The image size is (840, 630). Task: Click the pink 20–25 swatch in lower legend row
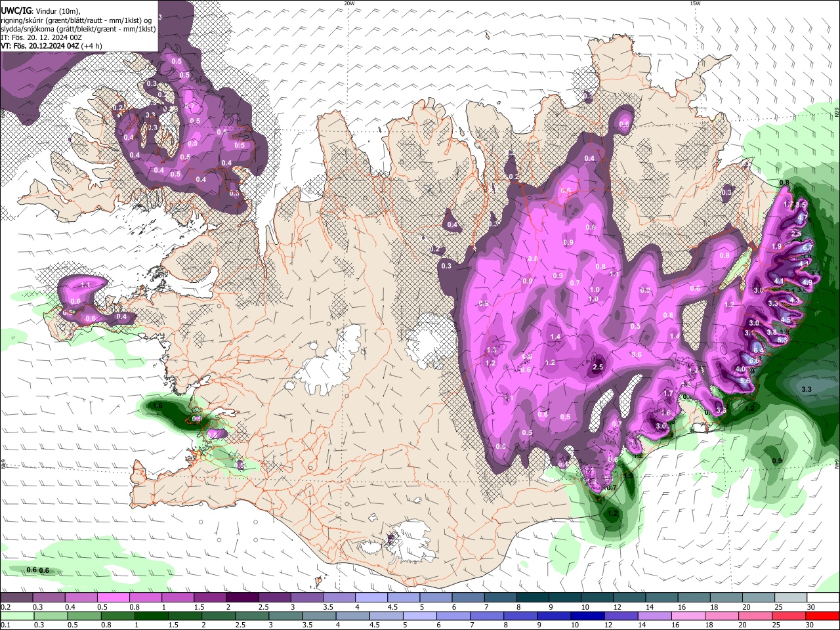coord(754,616)
